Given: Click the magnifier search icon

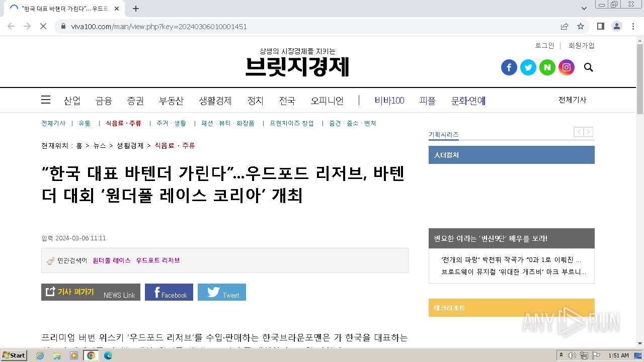Looking at the screenshot, I should [588, 67].
